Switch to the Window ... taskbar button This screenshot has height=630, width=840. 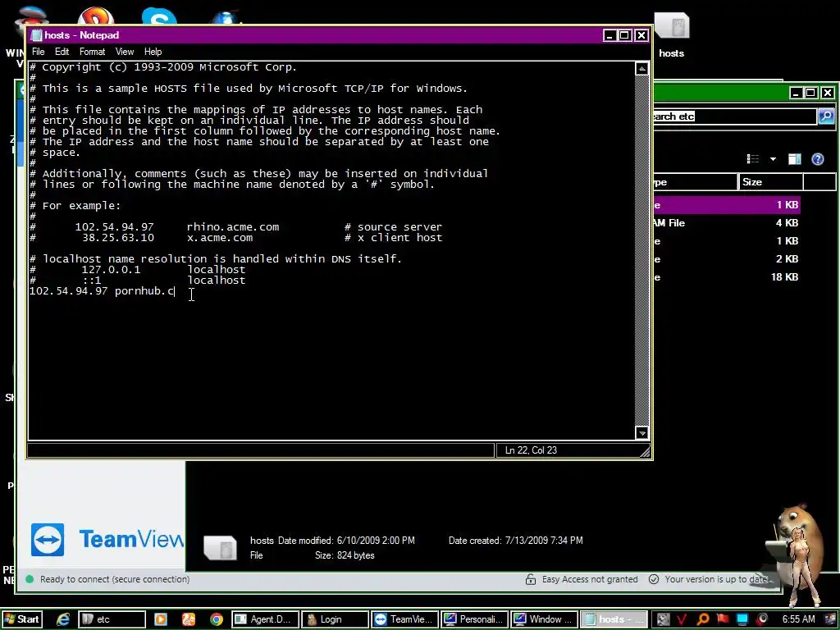point(544,619)
